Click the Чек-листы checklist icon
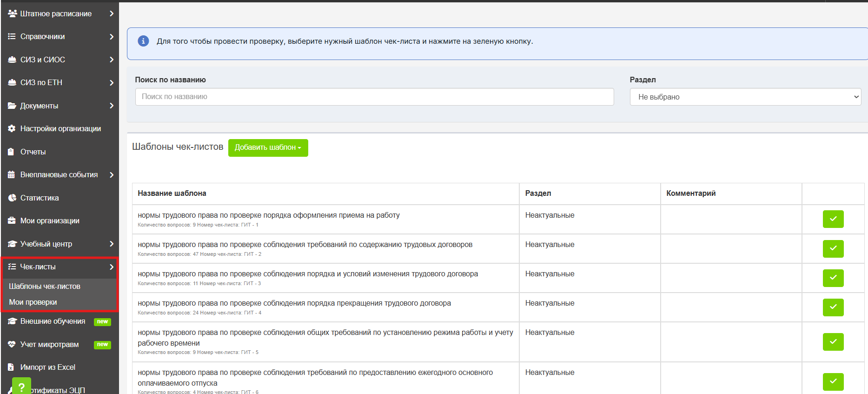868x394 pixels. (x=12, y=267)
